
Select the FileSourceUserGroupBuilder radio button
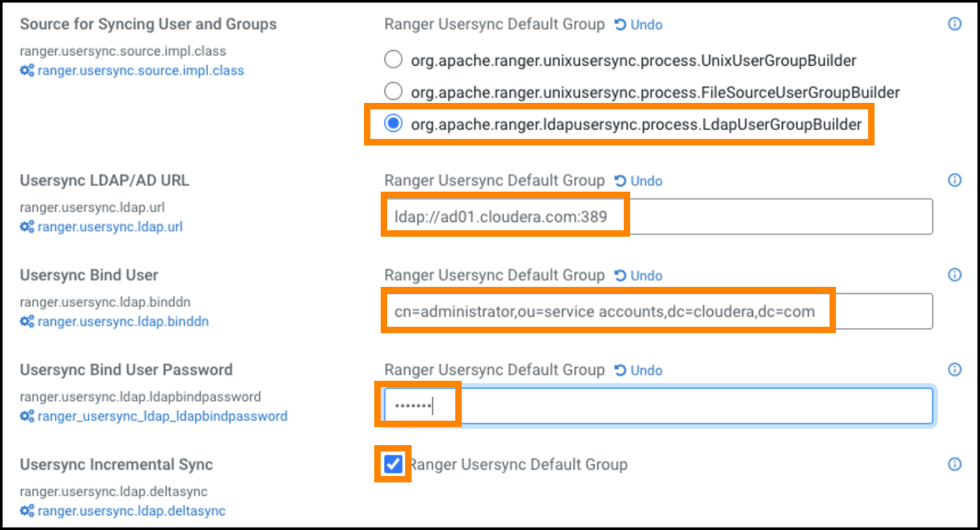[393, 91]
